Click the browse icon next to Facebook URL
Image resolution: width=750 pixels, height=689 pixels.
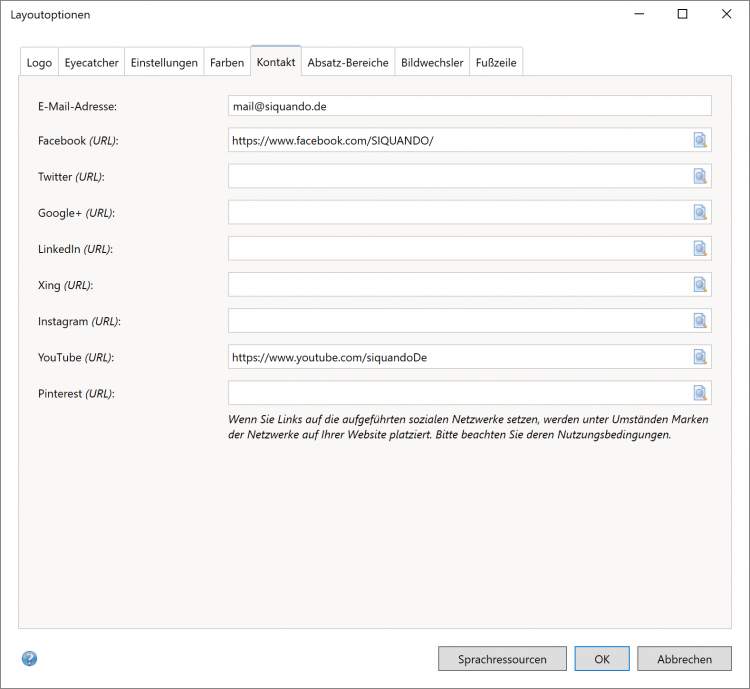(700, 141)
